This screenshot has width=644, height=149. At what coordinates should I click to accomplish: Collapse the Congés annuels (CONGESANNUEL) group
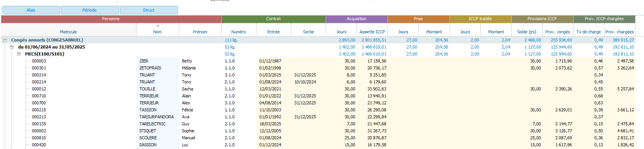[5, 40]
